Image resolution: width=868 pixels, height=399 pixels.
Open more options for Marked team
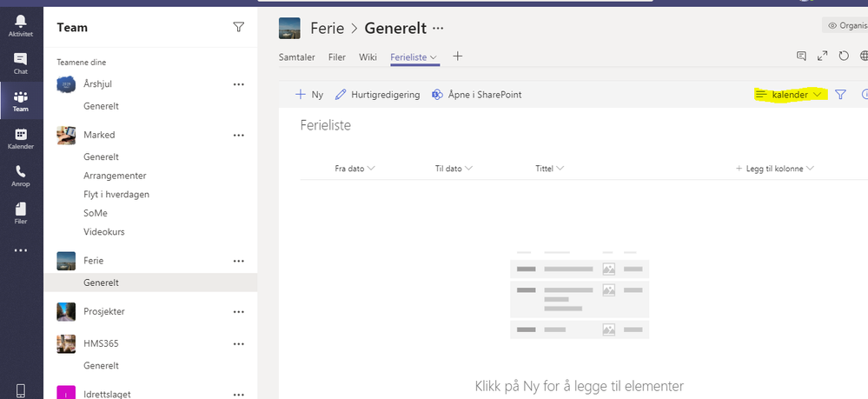point(238,136)
